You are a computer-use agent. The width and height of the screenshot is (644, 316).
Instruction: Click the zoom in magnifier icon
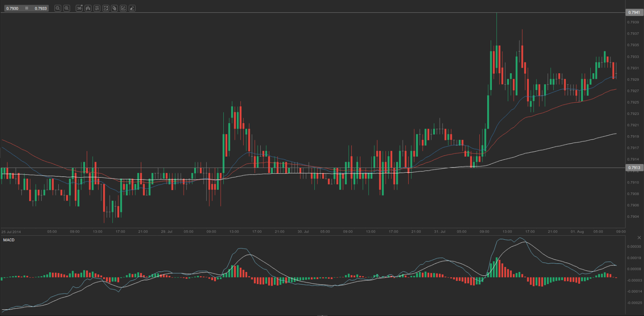67,8
